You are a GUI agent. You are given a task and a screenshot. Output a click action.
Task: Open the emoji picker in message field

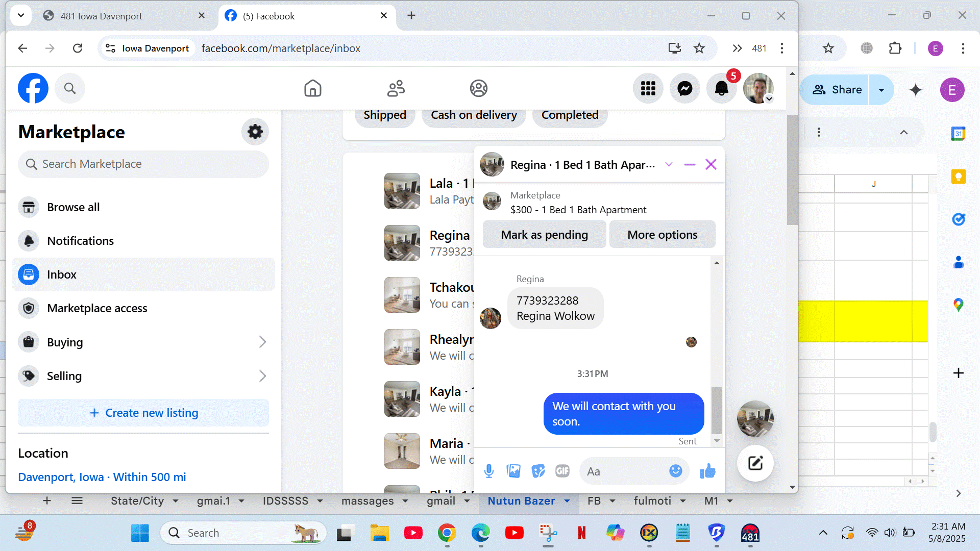pyautogui.click(x=675, y=471)
